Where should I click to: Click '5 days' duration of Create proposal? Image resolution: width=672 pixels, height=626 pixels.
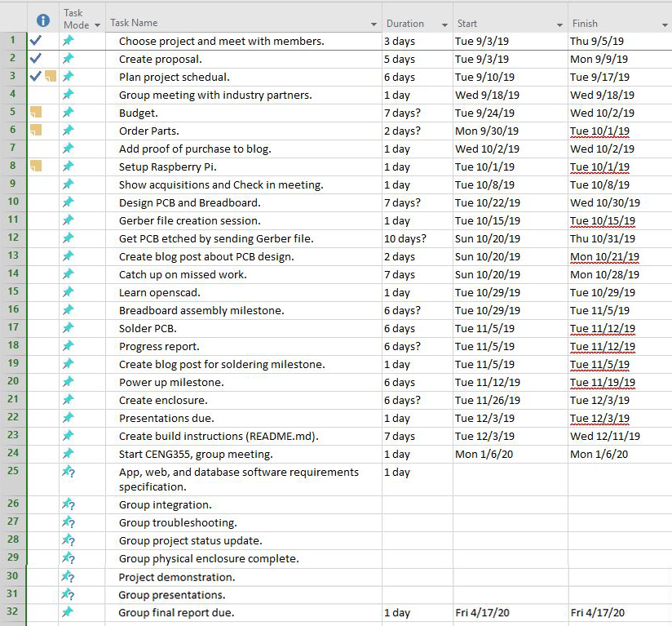pos(400,59)
